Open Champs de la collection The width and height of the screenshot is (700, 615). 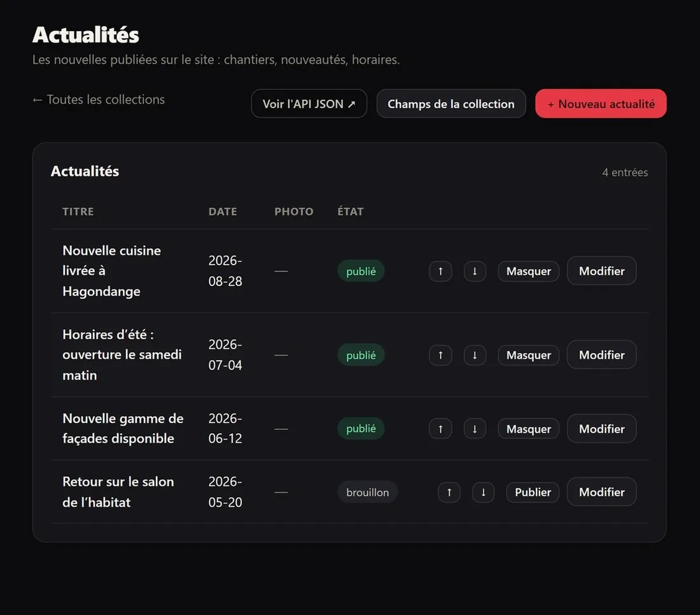point(451,104)
